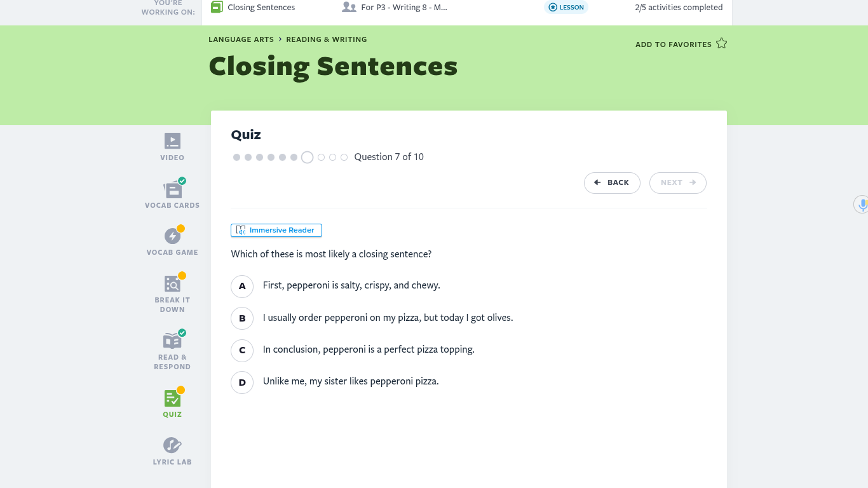868x488 pixels.
Task: Jump to first quiz progress dot
Action: (236, 157)
